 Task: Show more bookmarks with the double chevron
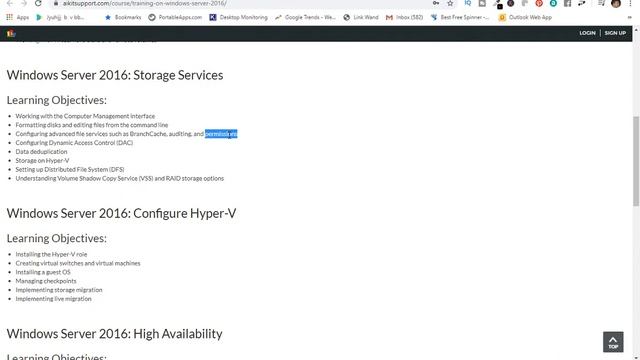coord(629,17)
